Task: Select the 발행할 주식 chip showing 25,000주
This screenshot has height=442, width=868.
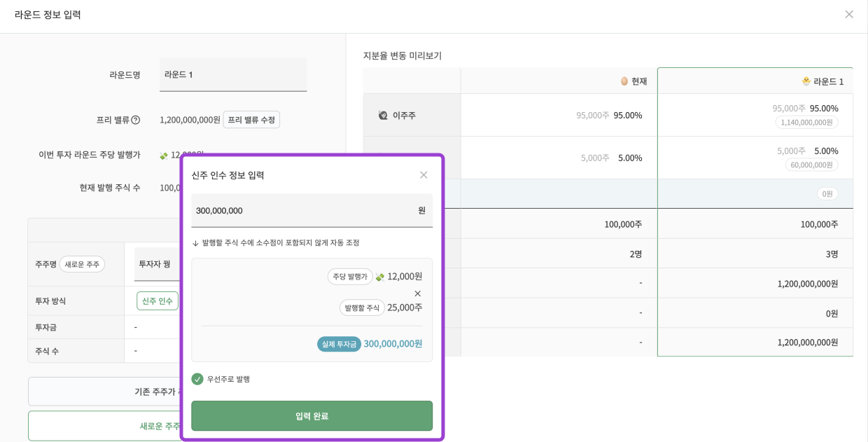Action: click(x=364, y=307)
